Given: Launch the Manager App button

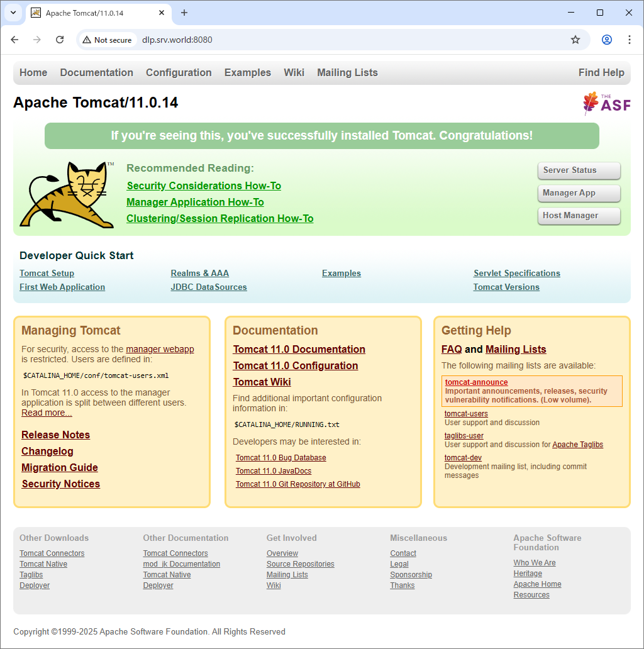Looking at the screenshot, I should pos(579,193).
